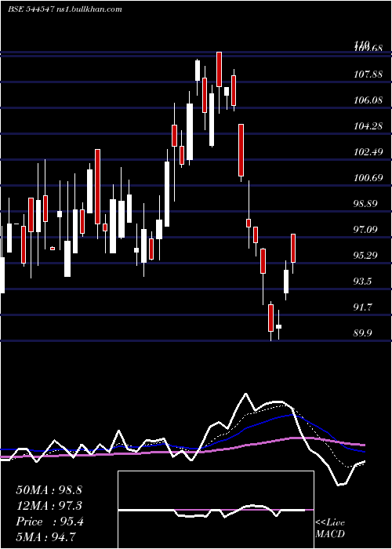Click the tallest red candle at chart peak
The width and height of the screenshot is (392, 549).
[219, 69]
